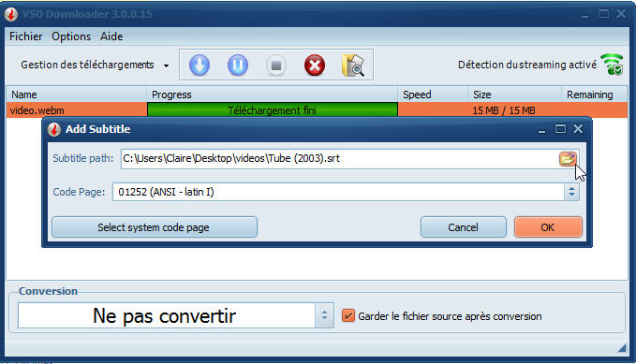636x364 pixels.
Task: Click the Gestion des téléchargements label
Action: click(87, 65)
